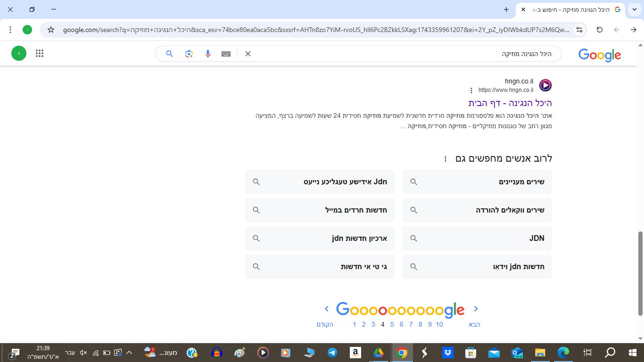Click the JDN related search suggestion
644x362 pixels.
476,239
